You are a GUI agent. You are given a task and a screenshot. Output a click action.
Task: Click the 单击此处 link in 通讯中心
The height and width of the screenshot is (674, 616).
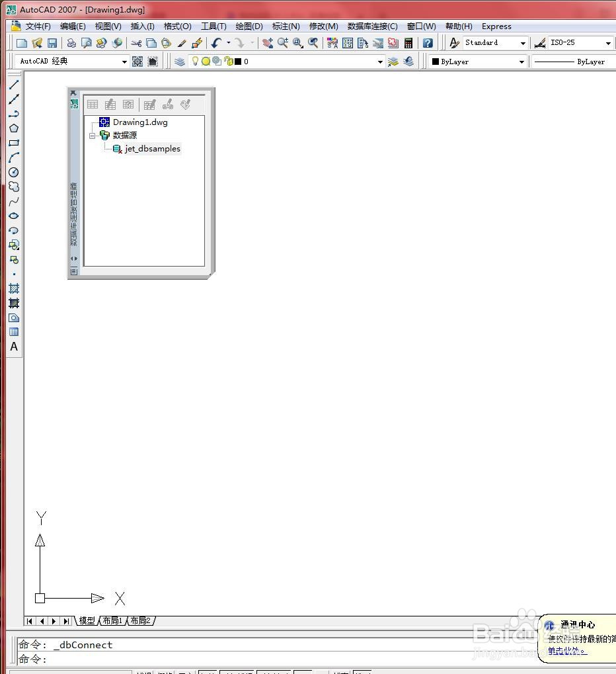566,652
